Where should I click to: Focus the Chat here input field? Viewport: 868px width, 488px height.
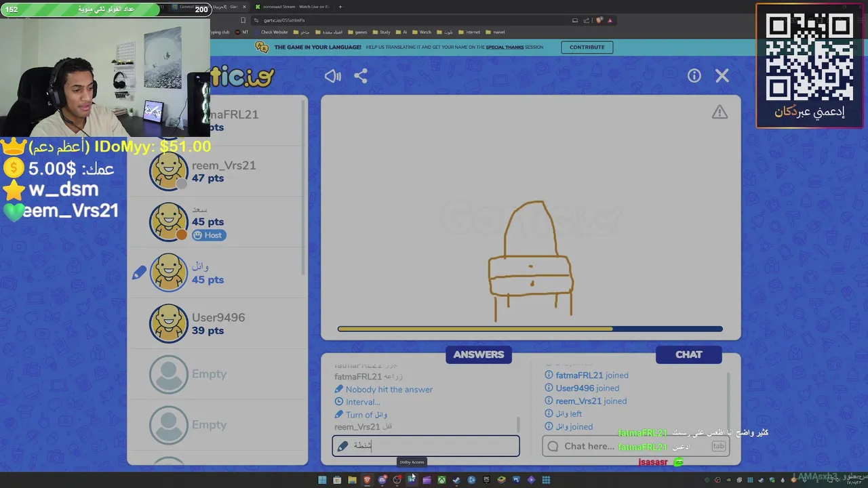click(636, 446)
